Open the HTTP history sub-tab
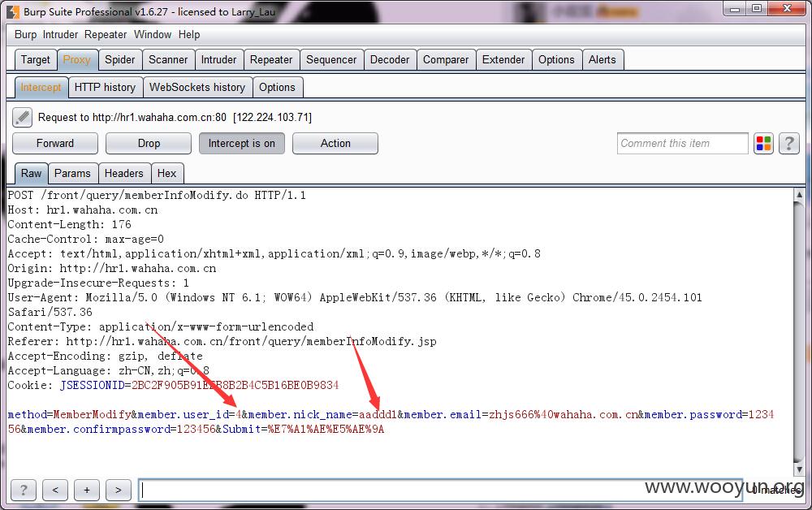Screen dimensions: 812x510 [105, 88]
